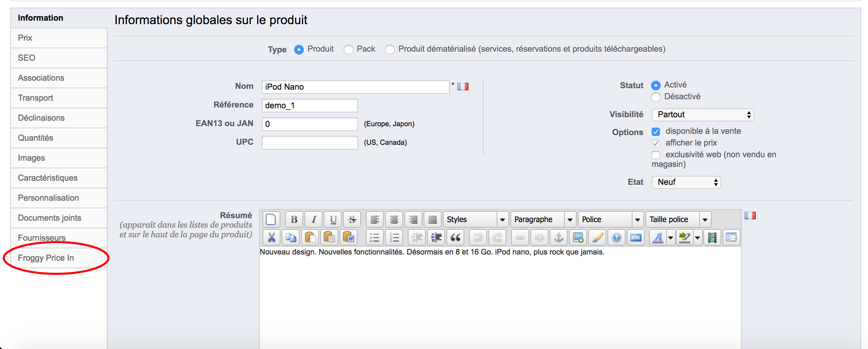The height and width of the screenshot is (349, 868).
Task: Increase indent in editor
Action: click(x=436, y=237)
